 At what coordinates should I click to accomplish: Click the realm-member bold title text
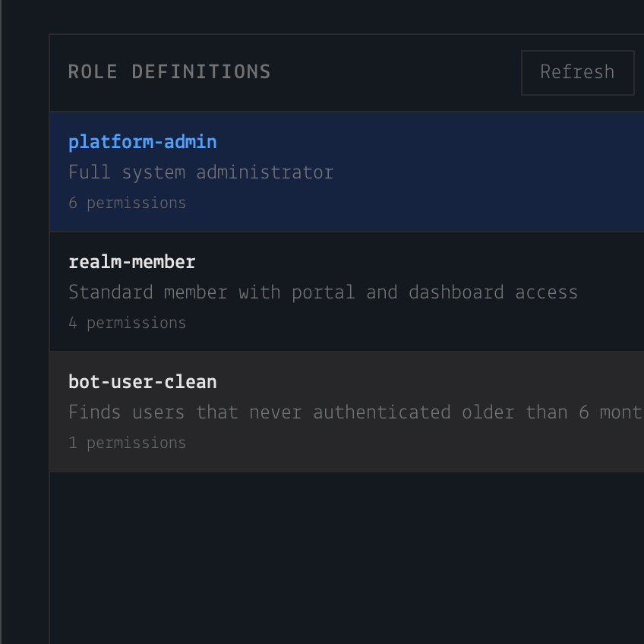point(132,262)
